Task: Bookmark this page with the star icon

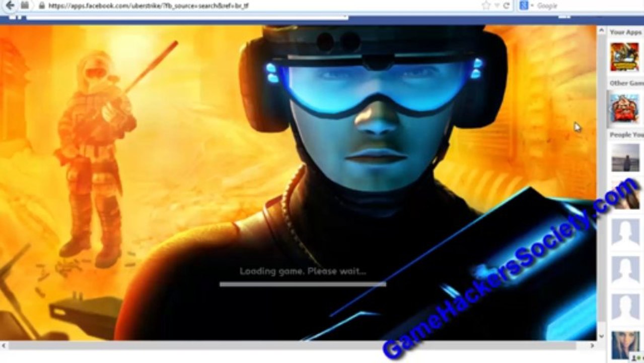Action: 486,6
